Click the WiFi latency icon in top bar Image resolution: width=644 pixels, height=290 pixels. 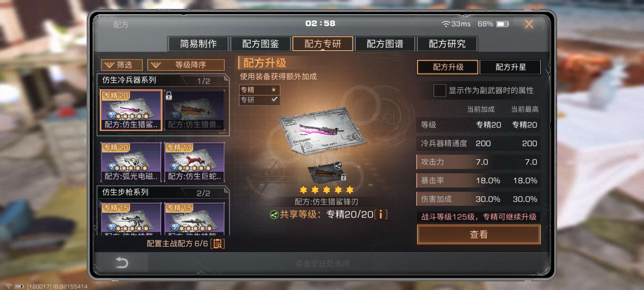[446, 24]
